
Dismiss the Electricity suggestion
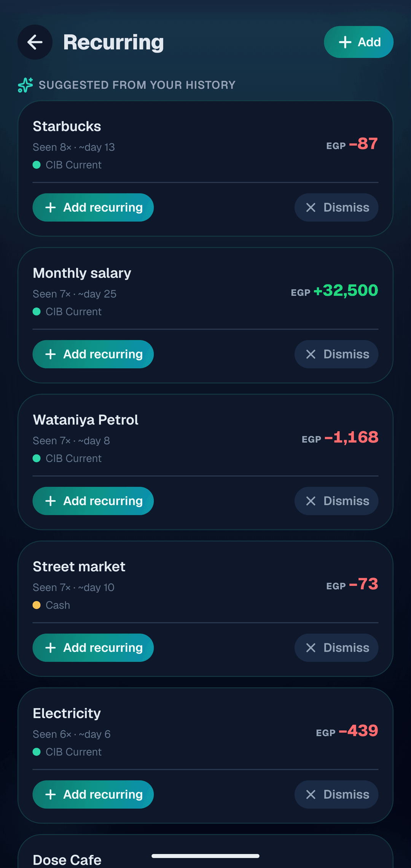336,795
